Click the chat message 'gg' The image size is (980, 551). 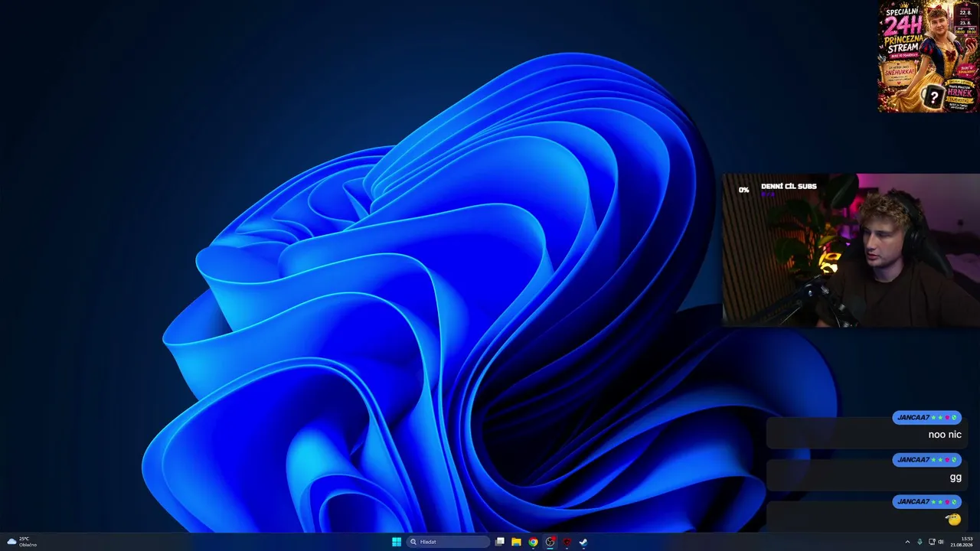(x=955, y=477)
